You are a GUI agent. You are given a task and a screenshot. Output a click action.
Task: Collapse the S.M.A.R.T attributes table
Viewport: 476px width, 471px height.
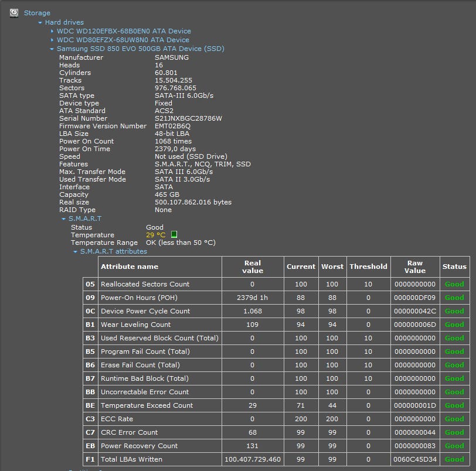(75, 252)
